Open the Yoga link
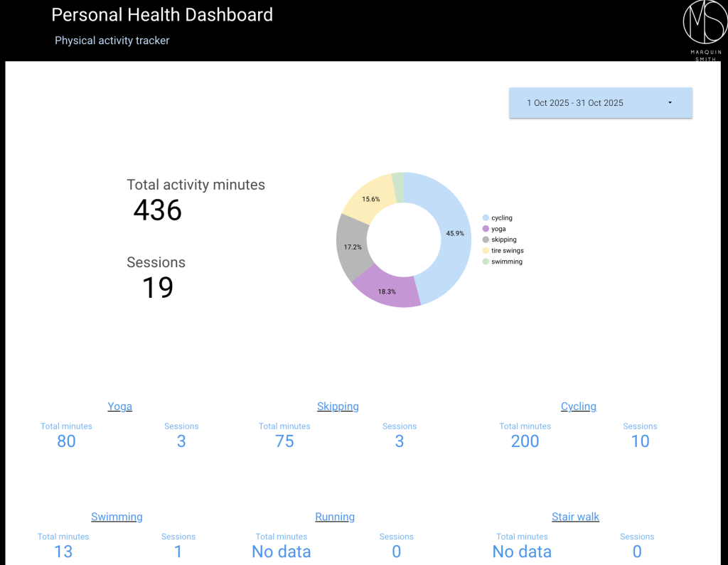 (x=119, y=407)
